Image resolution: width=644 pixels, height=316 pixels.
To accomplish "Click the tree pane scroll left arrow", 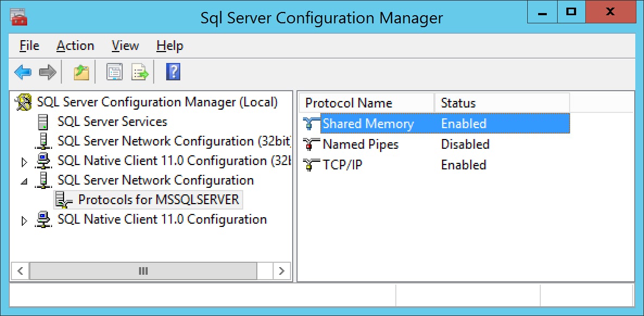I will 20,271.
